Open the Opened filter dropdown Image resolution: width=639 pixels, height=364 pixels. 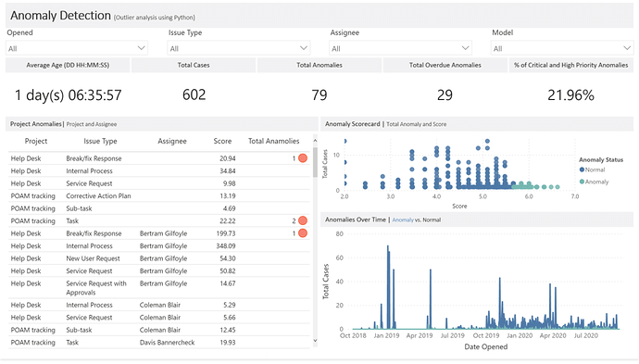click(77, 48)
